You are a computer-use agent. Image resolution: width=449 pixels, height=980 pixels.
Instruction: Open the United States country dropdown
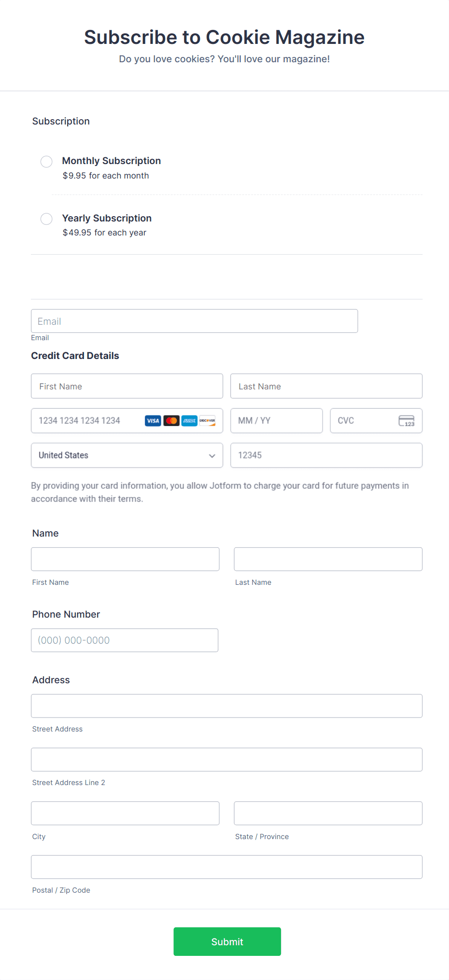(x=126, y=455)
